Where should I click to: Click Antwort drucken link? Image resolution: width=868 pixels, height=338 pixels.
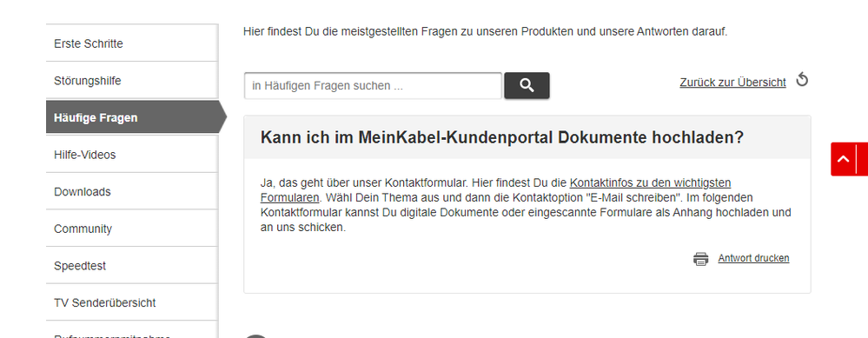pos(753,258)
